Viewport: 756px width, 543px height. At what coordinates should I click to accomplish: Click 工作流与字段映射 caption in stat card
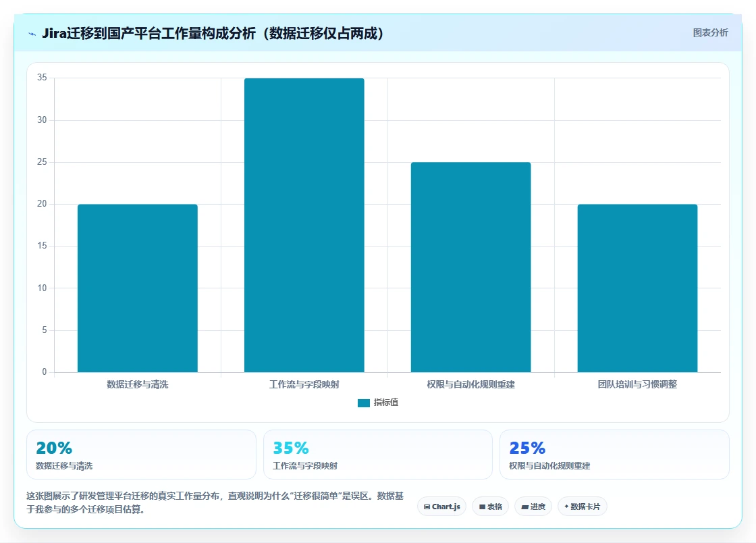305,466
